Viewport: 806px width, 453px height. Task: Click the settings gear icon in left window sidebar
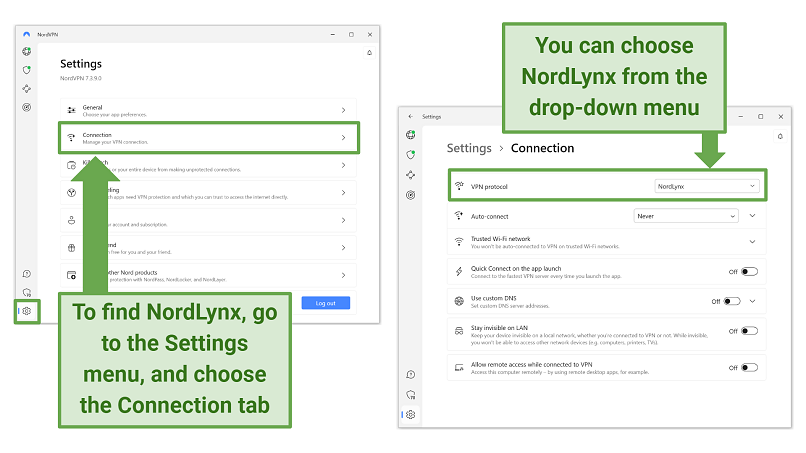27,311
